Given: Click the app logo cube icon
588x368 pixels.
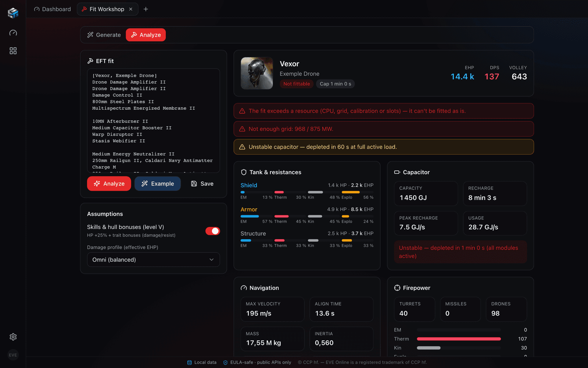Looking at the screenshot, I should click(13, 13).
